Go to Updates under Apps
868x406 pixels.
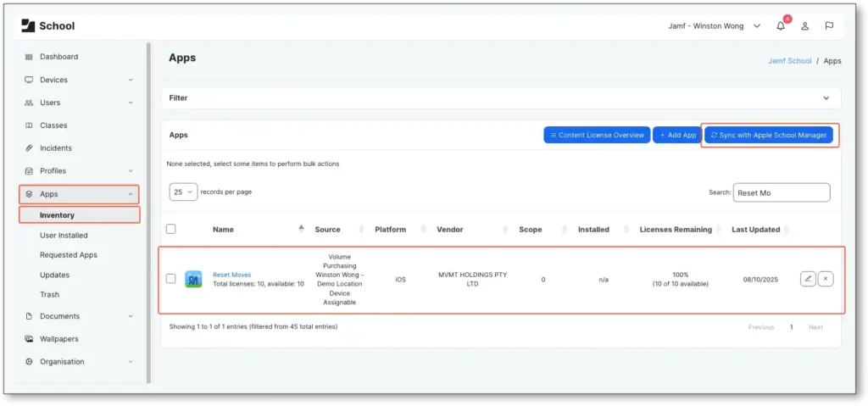pyautogui.click(x=54, y=275)
